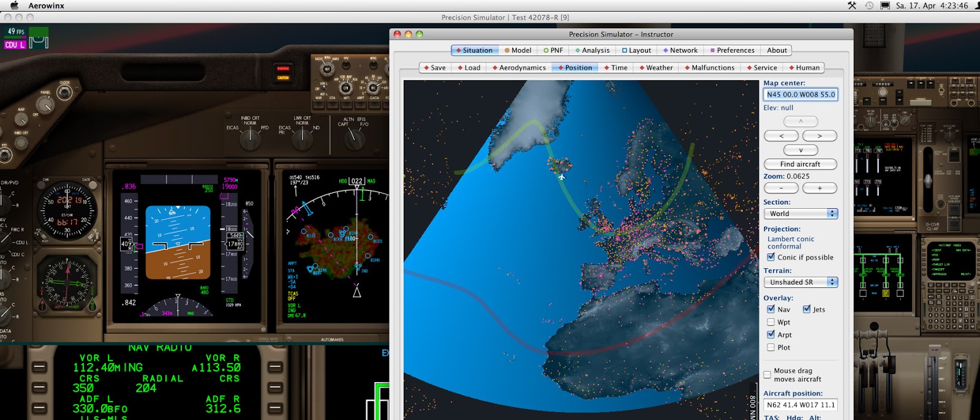The width and height of the screenshot is (980, 420).
Task: Open the Terrain Unshaded SR dropdown
Action: (801, 282)
